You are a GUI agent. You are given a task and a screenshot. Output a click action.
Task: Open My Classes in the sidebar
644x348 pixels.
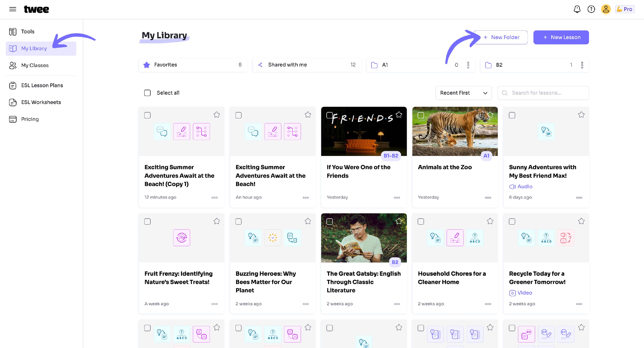tap(41, 65)
